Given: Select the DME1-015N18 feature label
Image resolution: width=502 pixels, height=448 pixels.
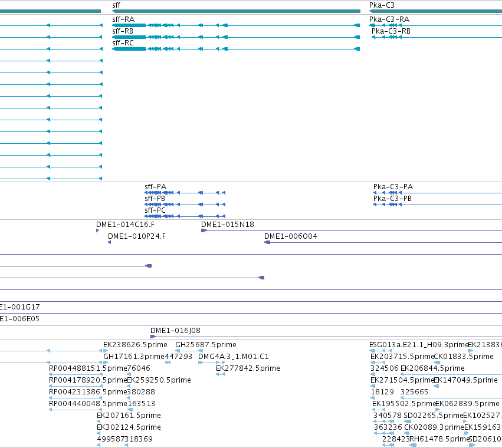Looking at the screenshot, I should pos(228,225).
